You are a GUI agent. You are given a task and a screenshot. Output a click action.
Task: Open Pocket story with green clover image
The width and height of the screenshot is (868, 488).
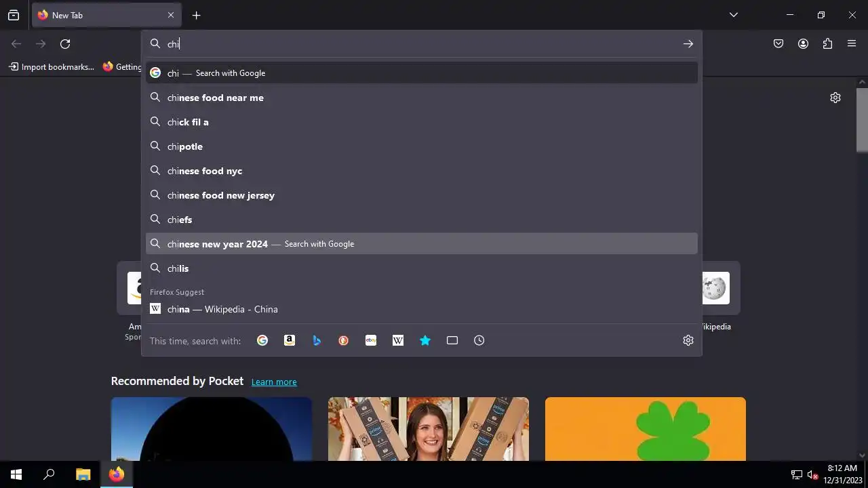coord(646,429)
